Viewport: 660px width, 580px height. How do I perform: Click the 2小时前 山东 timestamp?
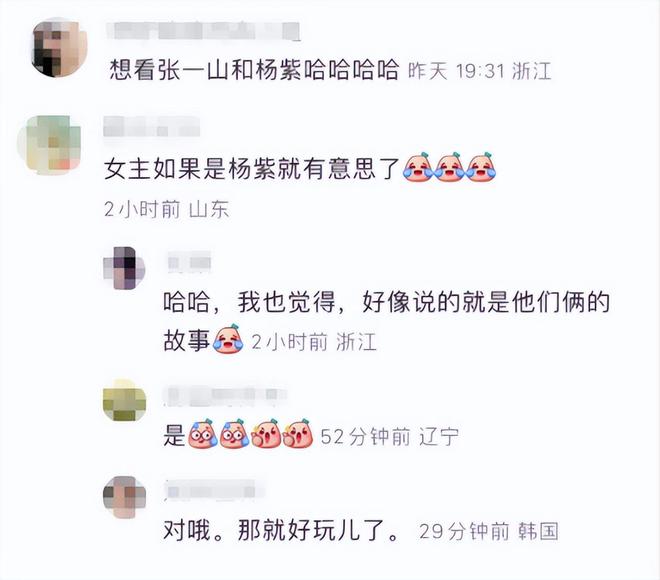point(167,209)
